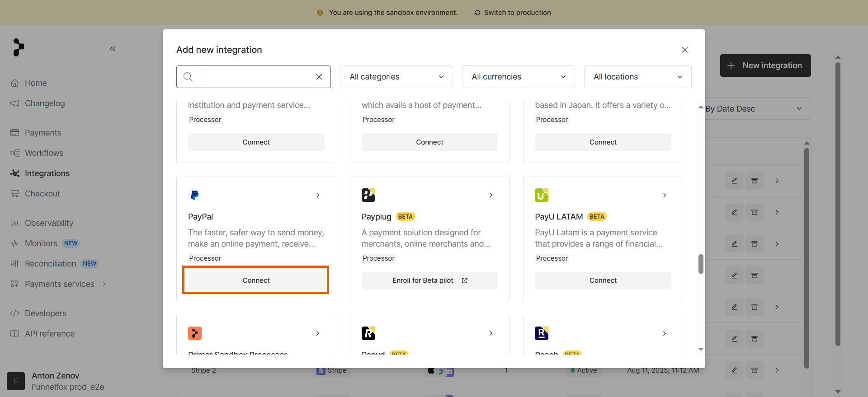Image resolution: width=868 pixels, height=397 pixels.
Task: Expand PayU LATAM card details chevron
Action: pyautogui.click(x=665, y=195)
